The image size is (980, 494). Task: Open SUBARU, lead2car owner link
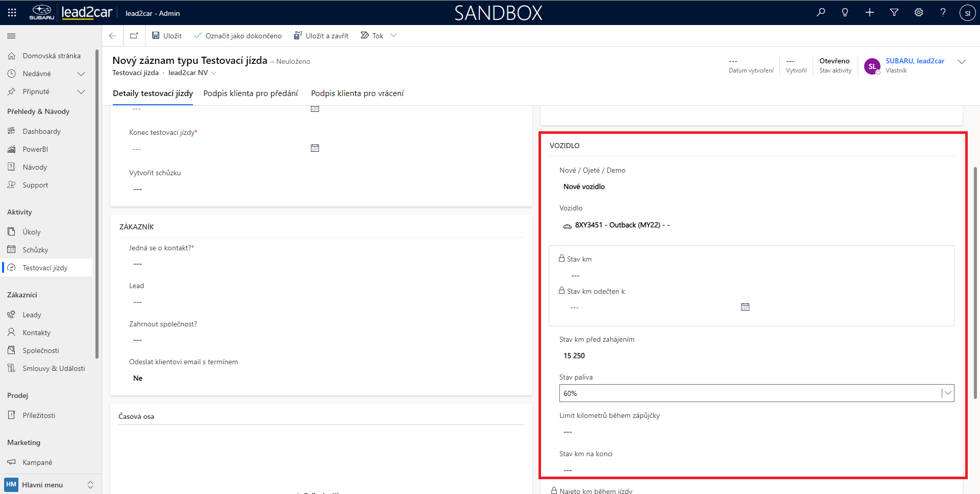[915, 61]
